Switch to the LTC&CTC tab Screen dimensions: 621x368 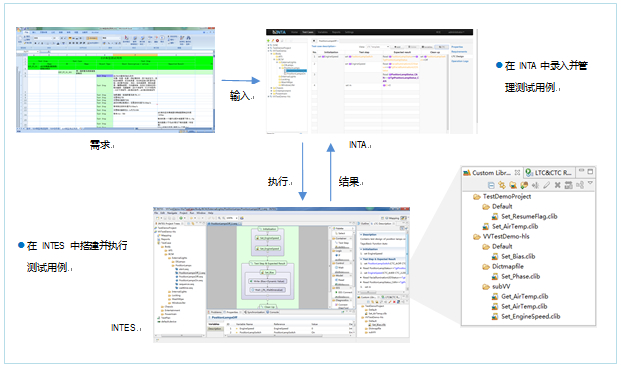[x=548, y=173]
